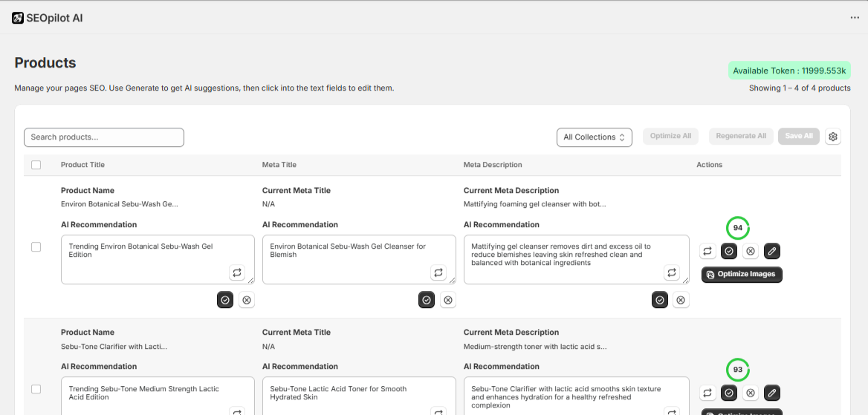868x415 pixels.
Task: Open the table settings gear icon
Action: [x=833, y=137]
